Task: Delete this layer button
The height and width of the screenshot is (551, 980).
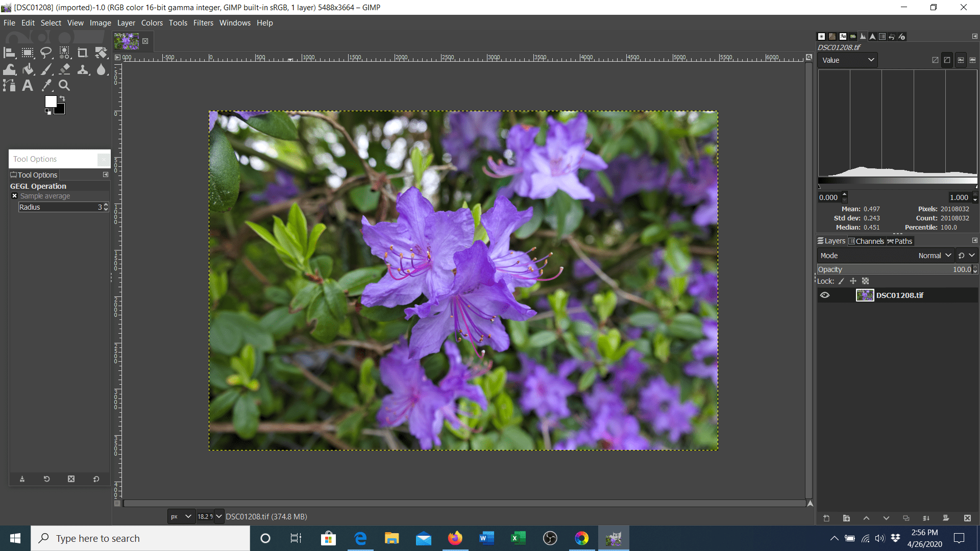Action: coord(967,518)
